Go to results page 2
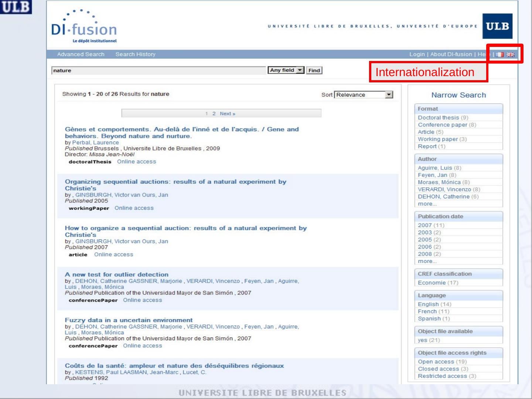Image resolution: width=532 pixels, height=399 pixels. tap(214, 114)
